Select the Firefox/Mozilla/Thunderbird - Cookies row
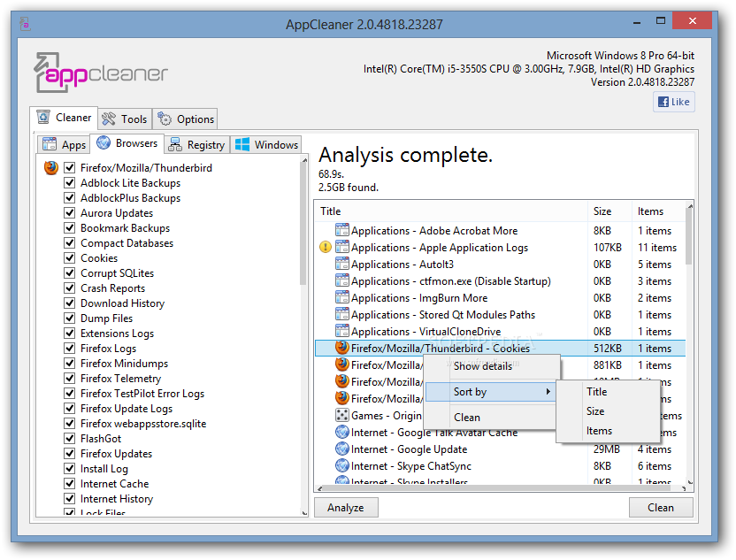 tap(500, 348)
